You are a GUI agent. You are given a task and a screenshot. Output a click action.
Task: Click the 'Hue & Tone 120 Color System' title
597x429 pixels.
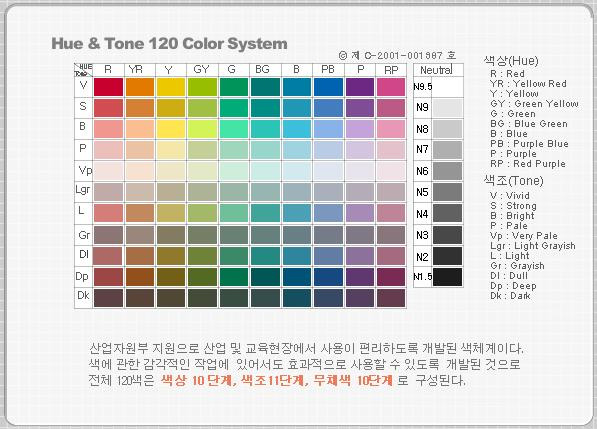click(169, 43)
